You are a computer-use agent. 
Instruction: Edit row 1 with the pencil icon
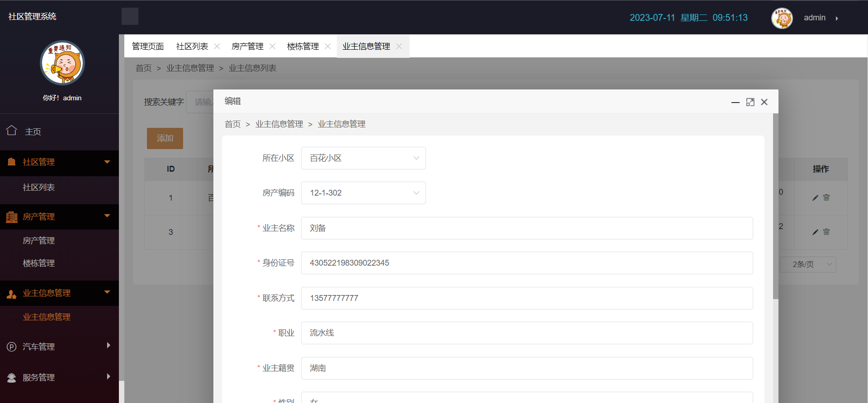coord(815,198)
